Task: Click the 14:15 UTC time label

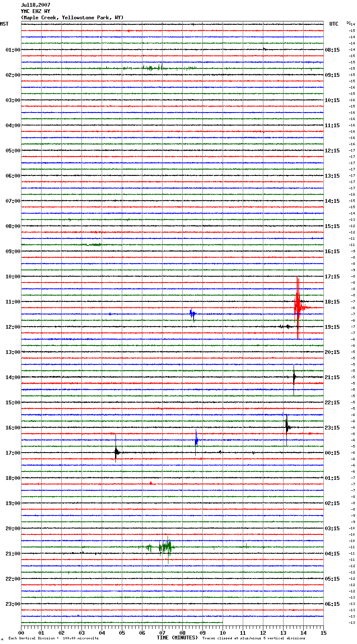Action: (332, 201)
